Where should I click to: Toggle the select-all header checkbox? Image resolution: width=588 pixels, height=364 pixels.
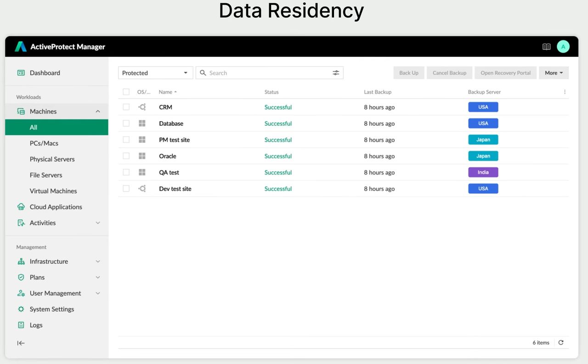(x=126, y=92)
